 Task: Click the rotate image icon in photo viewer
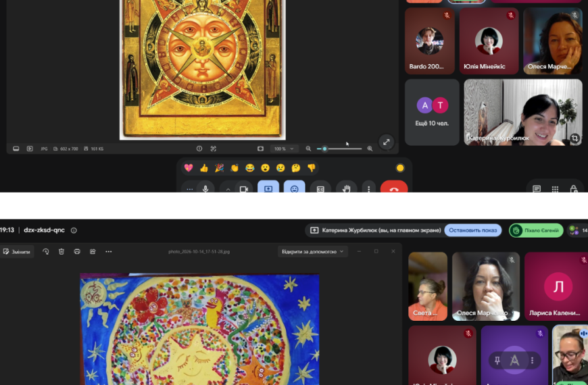[x=46, y=251]
